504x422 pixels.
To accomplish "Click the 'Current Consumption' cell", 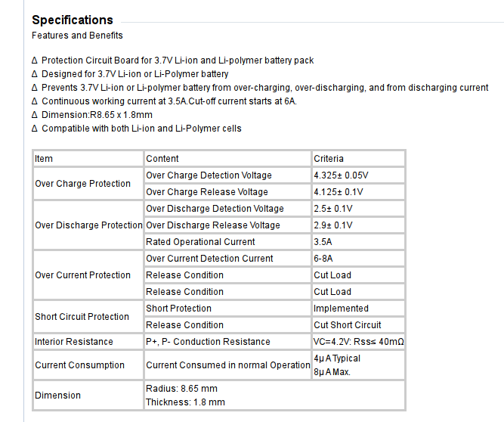I will 88,365.
